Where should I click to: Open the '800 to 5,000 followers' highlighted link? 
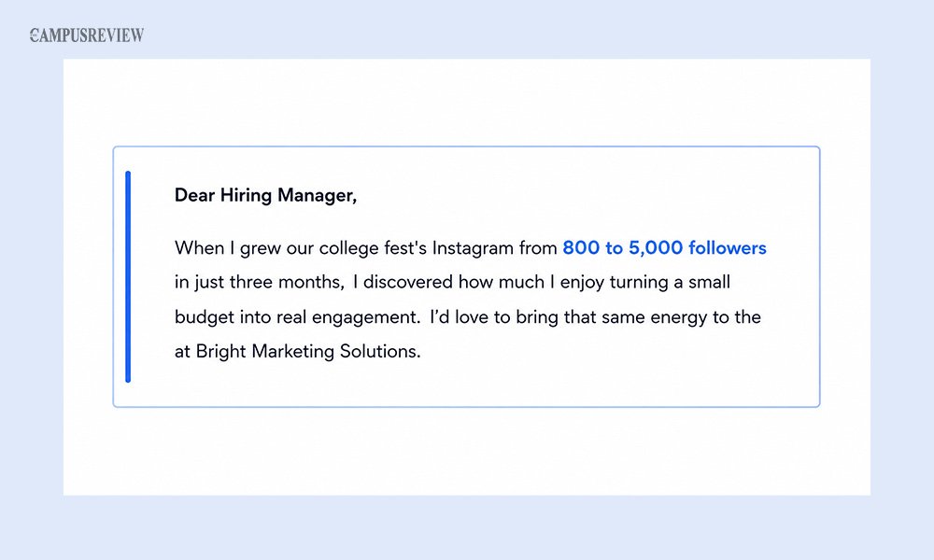point(664,247)
